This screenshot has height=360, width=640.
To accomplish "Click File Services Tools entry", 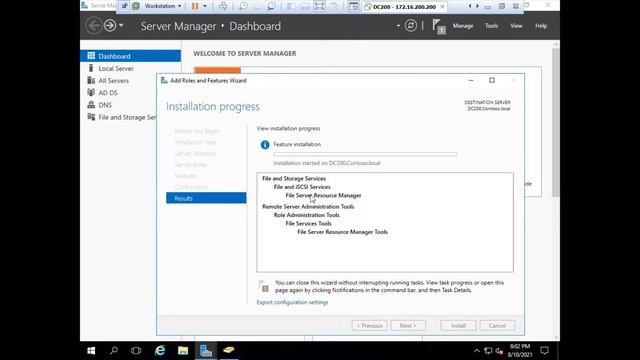I will (309, 223).
